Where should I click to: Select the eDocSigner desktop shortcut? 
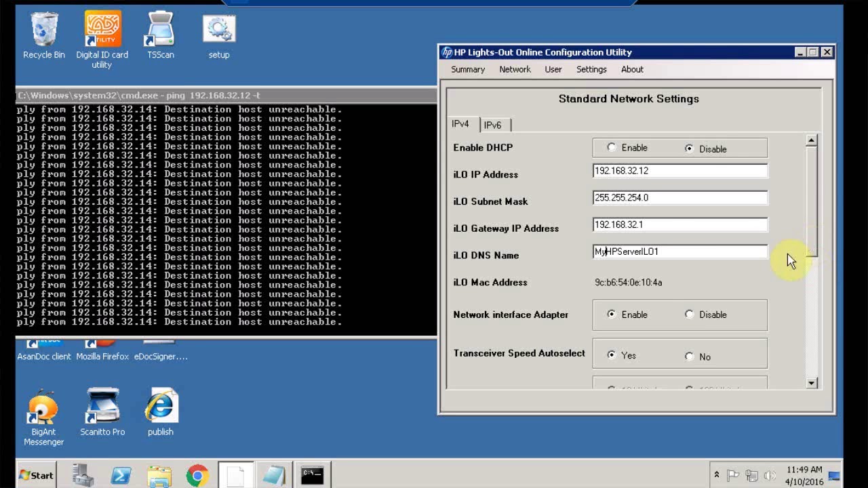point(161,351)
